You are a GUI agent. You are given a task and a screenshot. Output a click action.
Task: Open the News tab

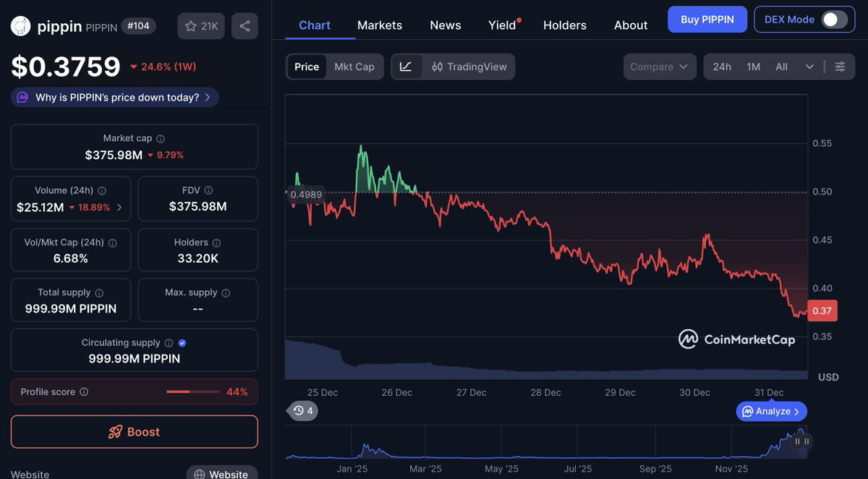446,25
